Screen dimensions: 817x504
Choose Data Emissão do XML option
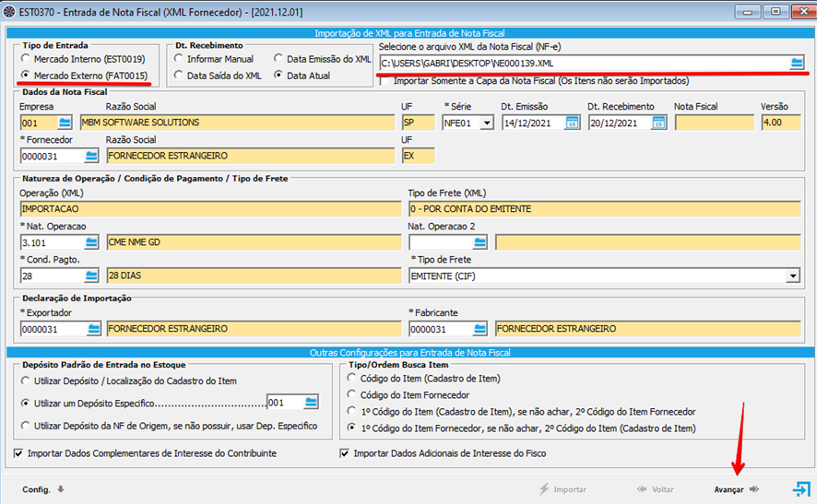[x=323, y=59]
